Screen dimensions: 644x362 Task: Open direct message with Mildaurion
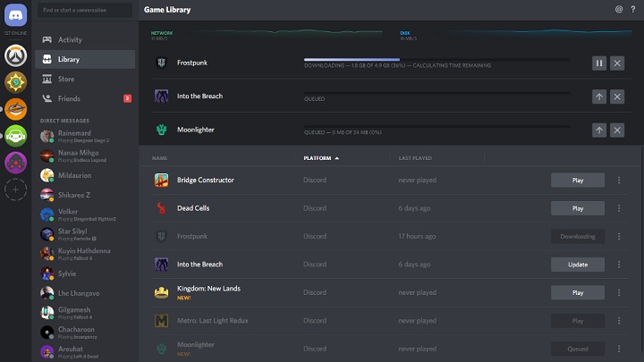(x=85, y=176)
